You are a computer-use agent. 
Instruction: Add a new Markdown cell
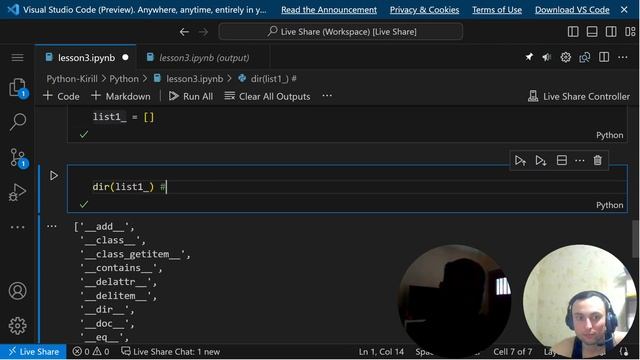coord(120,96)
